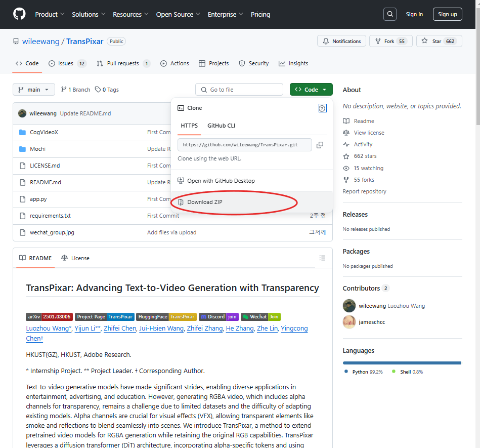Switch to the Issues tab
This screenshot has height=448, width=480.
[67, 63]
